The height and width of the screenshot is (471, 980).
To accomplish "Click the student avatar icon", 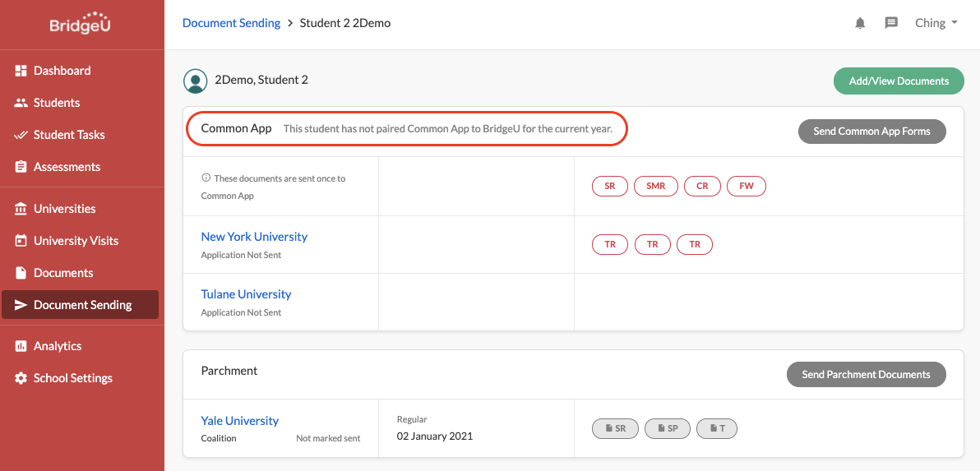I will coord(195,81).
